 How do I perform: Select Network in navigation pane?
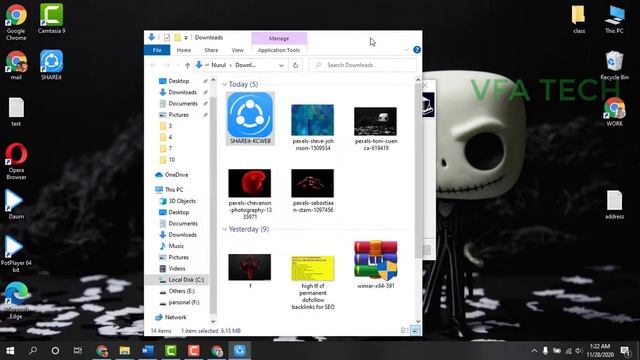pos(176,317)
